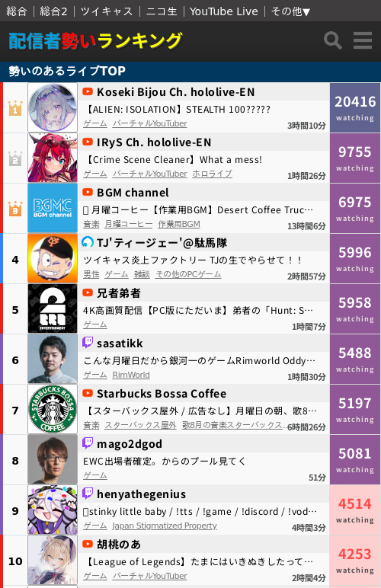
Task: Click Twitch icon beside henyathegenius
Action: [88, 493]
